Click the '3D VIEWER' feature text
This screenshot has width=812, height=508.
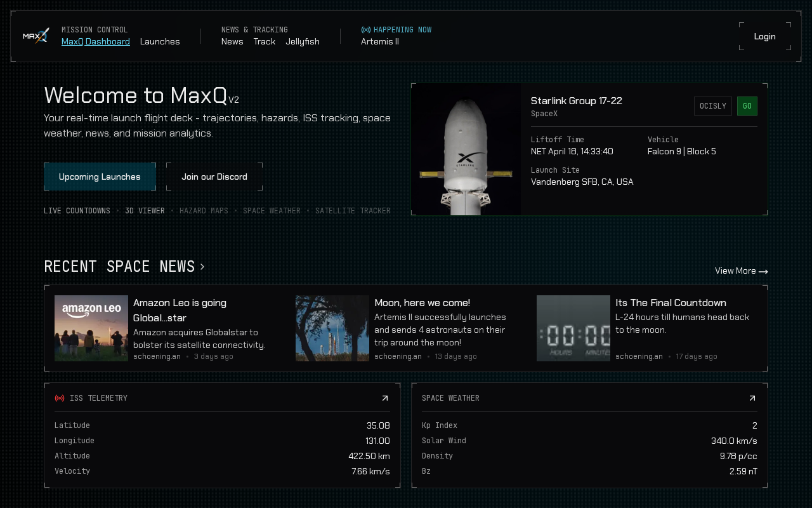pyautogui.click(x=145, y=211)
